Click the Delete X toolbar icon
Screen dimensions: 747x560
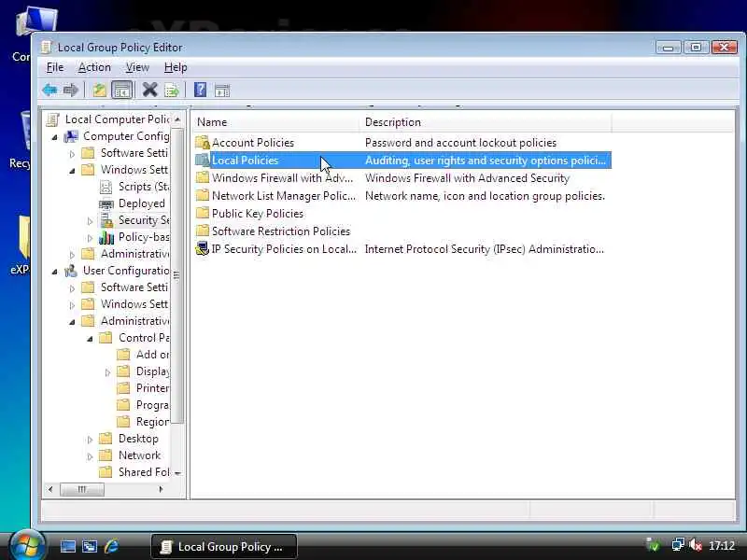pos(150,89)
